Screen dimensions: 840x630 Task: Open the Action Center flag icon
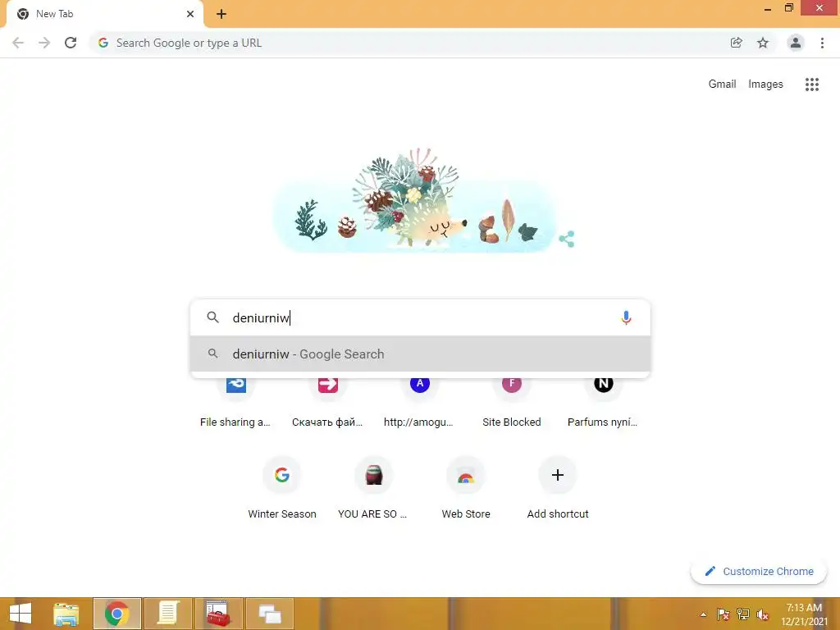pyautogui.click(x=723, y=614)
